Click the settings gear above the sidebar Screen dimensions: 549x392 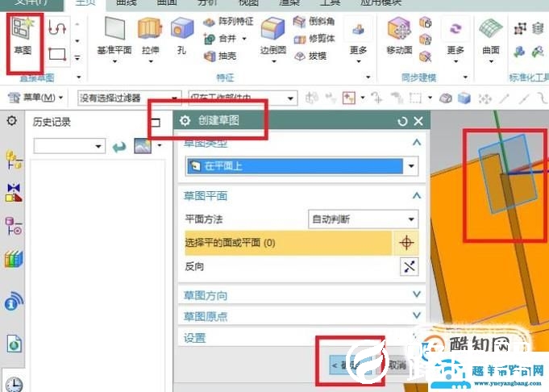pos(12,121)
